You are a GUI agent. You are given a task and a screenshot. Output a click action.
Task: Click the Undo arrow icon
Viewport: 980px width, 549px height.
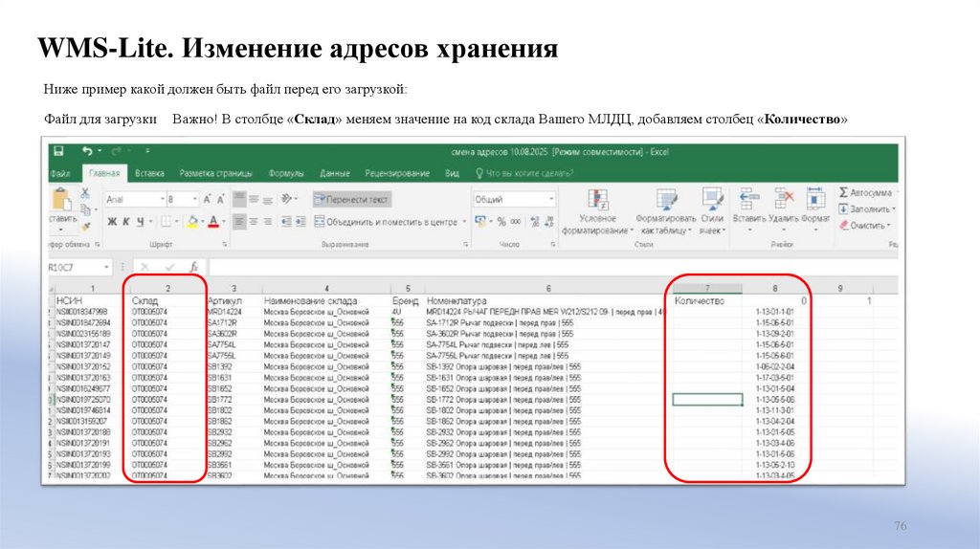[87, 151]
